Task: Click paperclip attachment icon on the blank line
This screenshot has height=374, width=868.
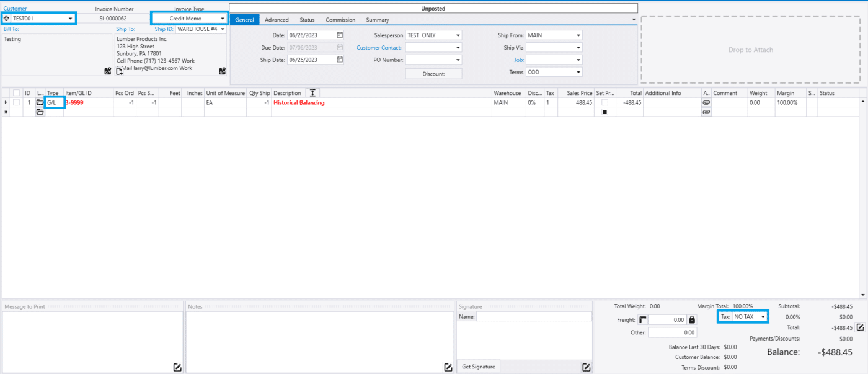Action: click(706, 112)
